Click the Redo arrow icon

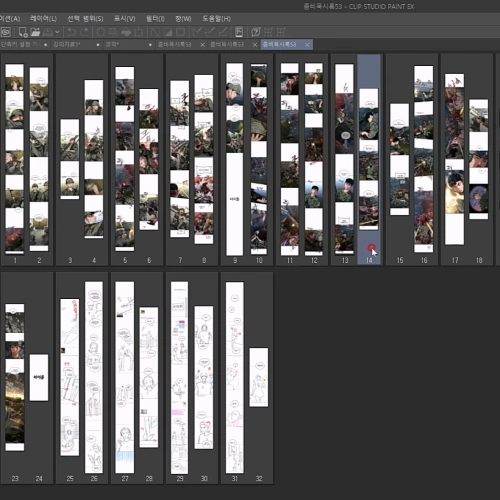(84, 32)
